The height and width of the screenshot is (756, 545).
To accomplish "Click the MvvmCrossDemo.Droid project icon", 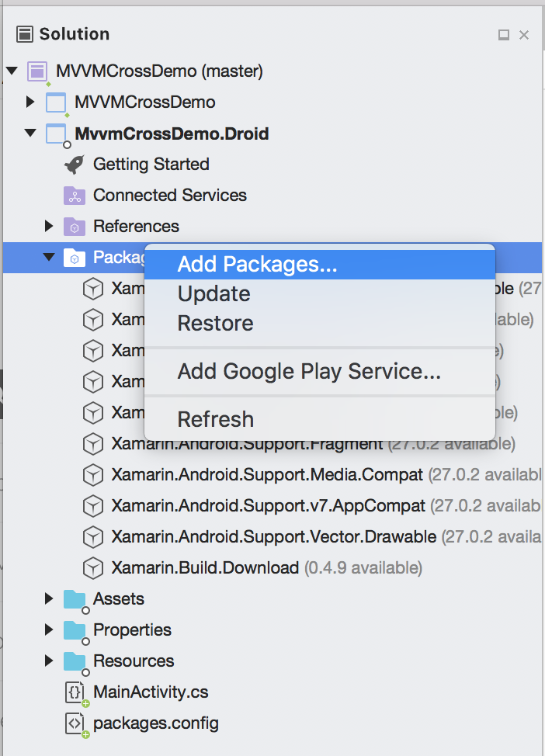I will point(56,134).
